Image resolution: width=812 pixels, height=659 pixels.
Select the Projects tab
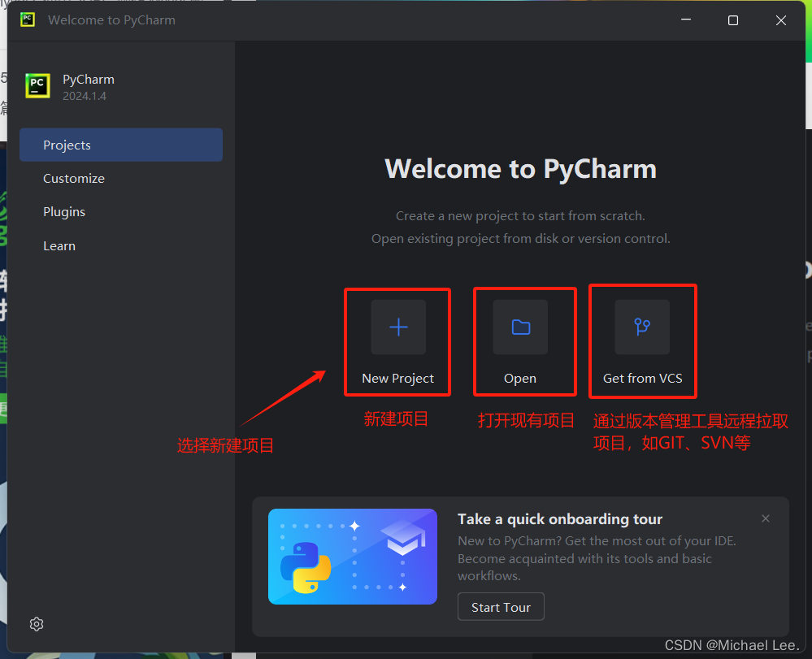(x=121, y=145)
